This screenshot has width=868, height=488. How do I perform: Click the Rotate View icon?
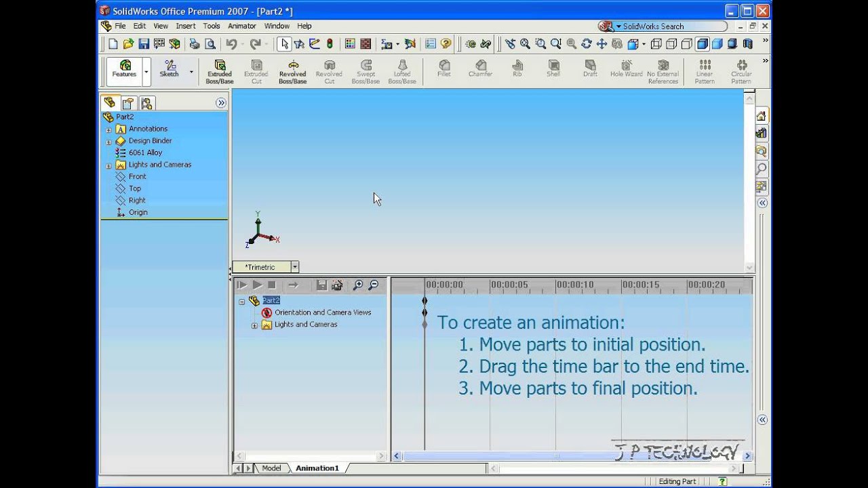[587, 44]
